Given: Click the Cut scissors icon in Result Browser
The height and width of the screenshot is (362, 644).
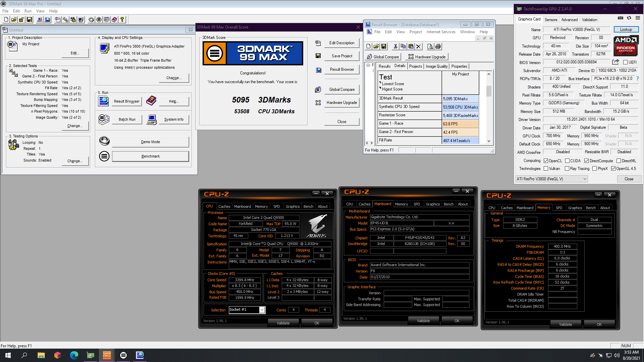Looking at the screenshot, I should pyautogui.click(x=395, y=47).
